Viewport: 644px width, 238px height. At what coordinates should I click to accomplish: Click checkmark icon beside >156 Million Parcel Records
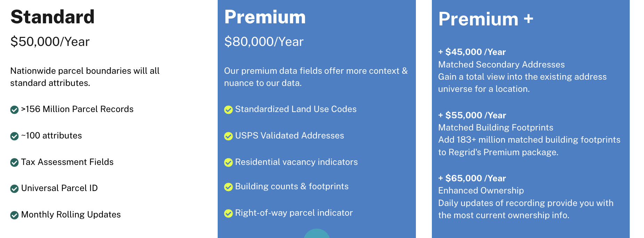tap(14, 110)
